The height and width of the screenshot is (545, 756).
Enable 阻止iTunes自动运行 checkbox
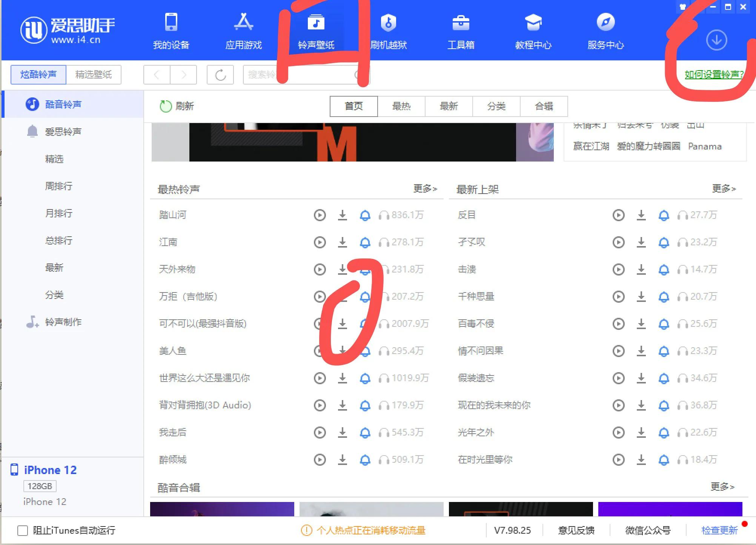(23, 530)
